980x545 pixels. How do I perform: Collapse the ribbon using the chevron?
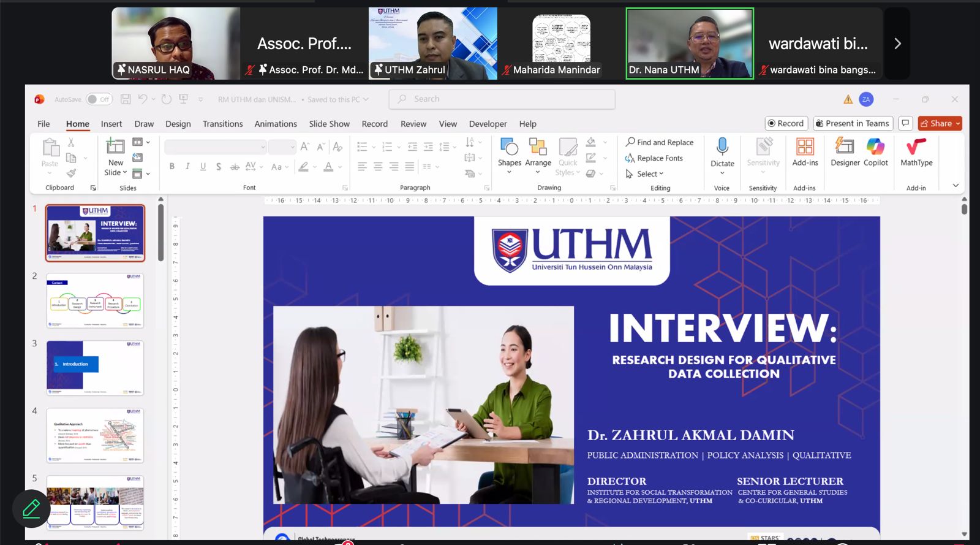tap(956, 186)
